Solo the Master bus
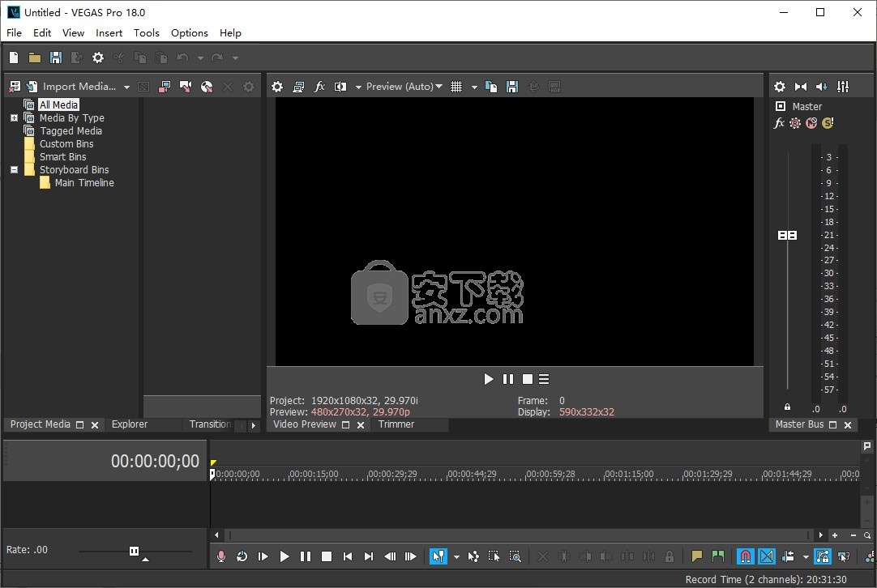The width and height of the screenshot is (877, 588). [828, 123]
